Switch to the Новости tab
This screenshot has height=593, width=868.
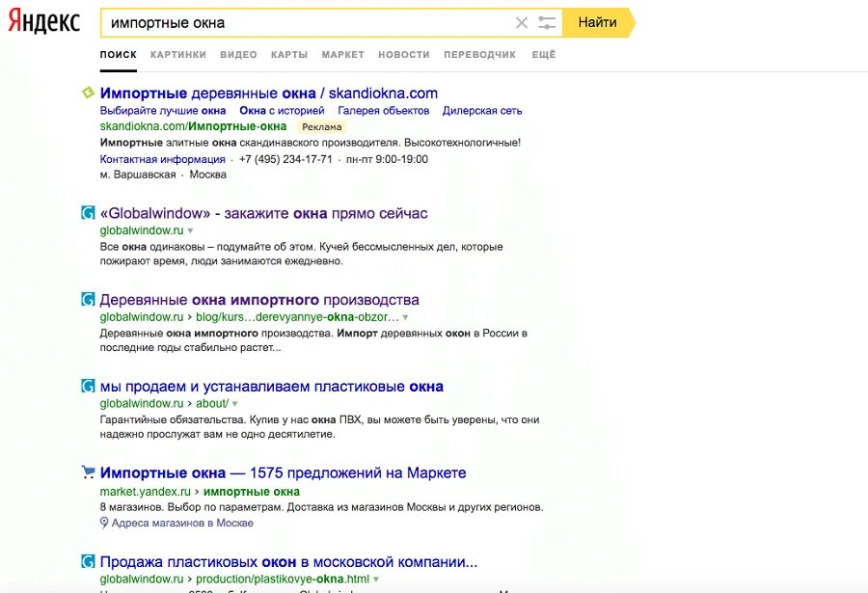pyautogui.click(x=404, y=54)
